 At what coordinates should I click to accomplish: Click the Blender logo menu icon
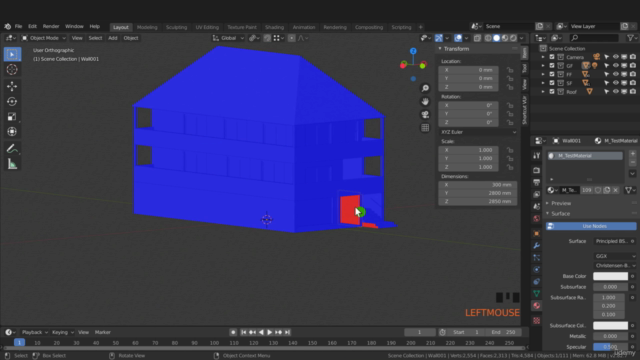coord(7,26)
